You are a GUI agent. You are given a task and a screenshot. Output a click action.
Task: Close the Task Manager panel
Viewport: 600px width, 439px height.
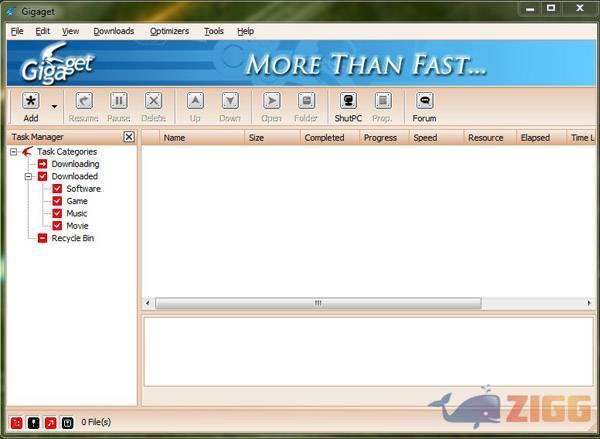coord(129,137)
